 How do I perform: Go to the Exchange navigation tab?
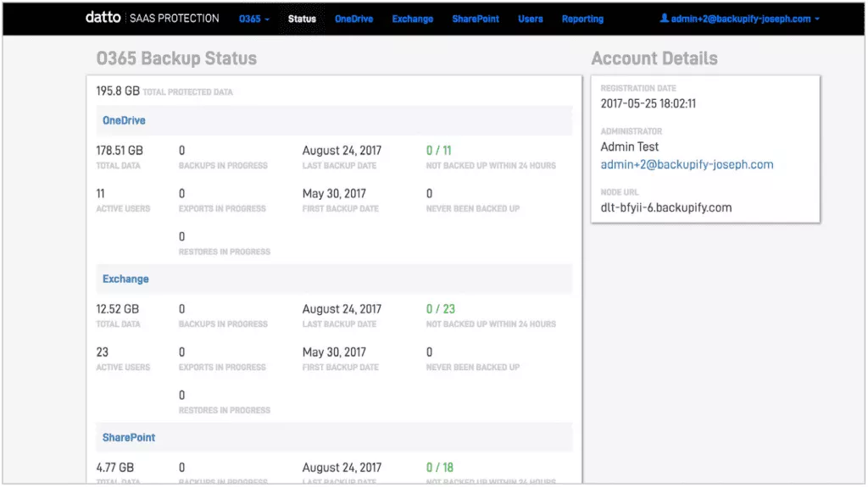(x=412, y=19)
